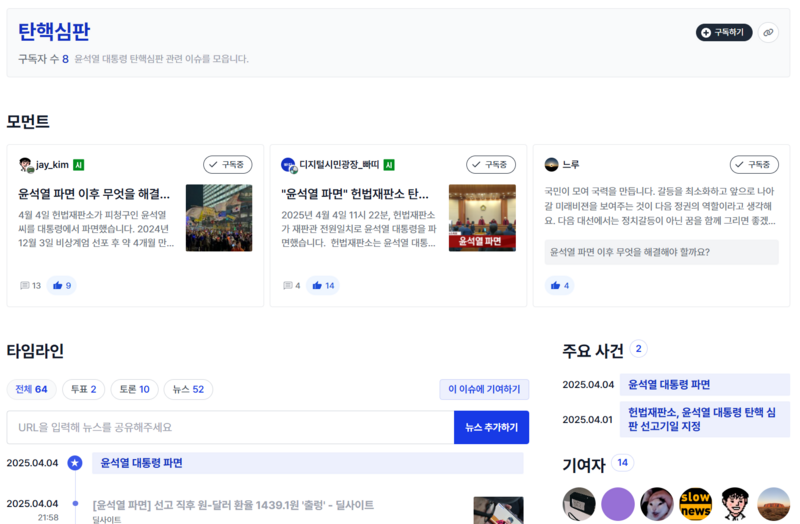Like 느루's comment with 4 likes
800x524 pixels.
point(560,285)
